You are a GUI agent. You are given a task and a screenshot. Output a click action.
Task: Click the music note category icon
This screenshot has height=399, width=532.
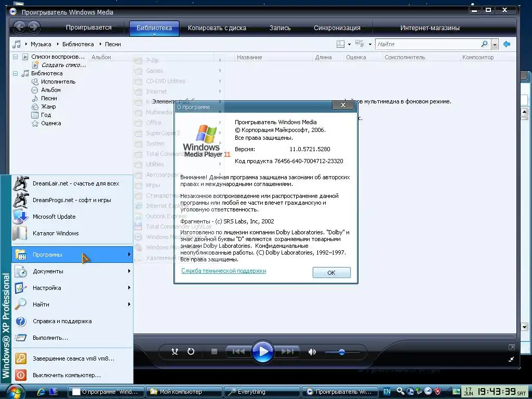(x=16, y=44)
